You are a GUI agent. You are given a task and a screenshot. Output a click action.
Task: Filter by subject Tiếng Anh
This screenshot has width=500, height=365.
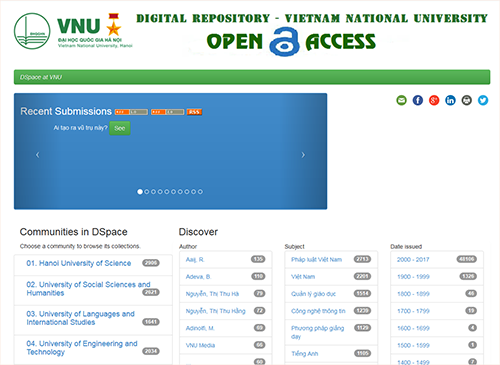(x=305, y=354)
